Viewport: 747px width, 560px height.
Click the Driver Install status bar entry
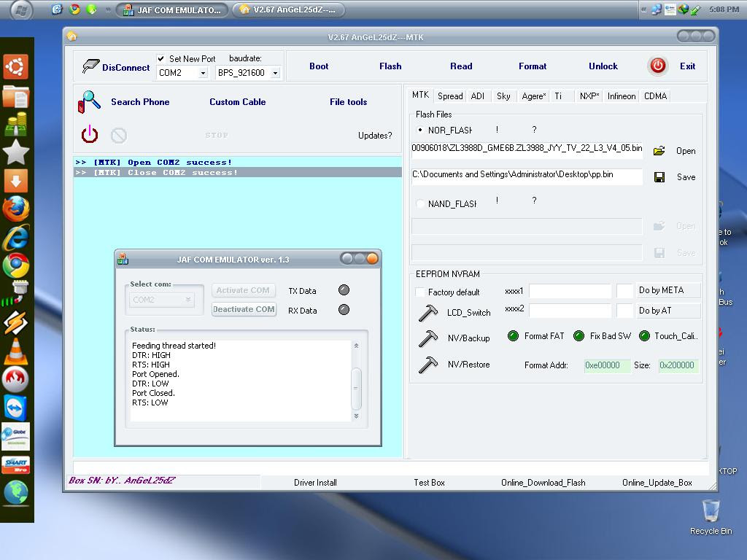(315, 483)
